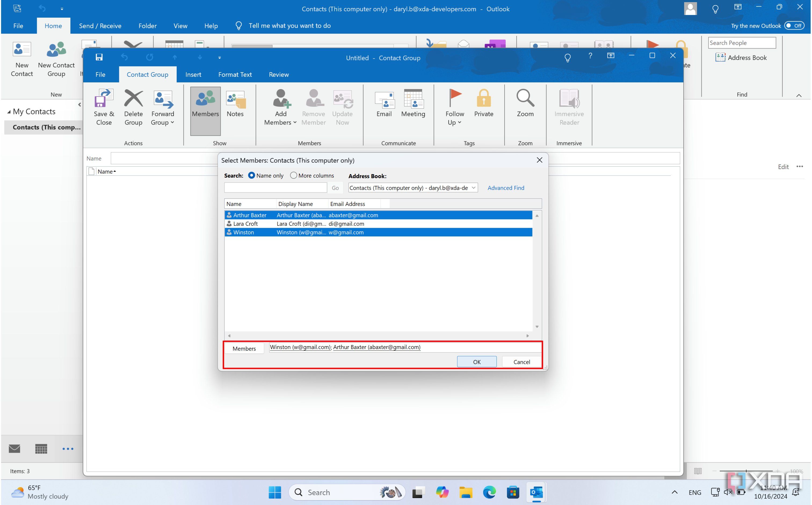Click the Members button in dialog
This screenshot has width=812, height=505.
coord(244,348)
